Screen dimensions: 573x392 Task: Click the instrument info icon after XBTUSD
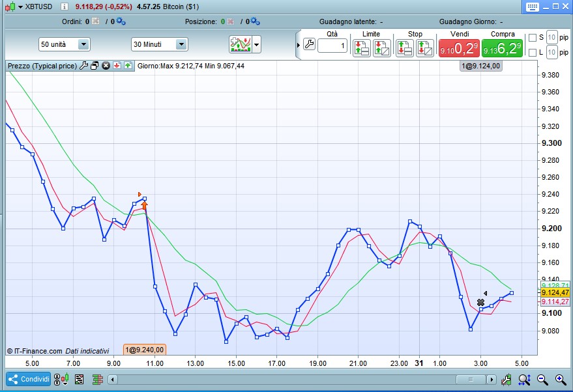65,7
